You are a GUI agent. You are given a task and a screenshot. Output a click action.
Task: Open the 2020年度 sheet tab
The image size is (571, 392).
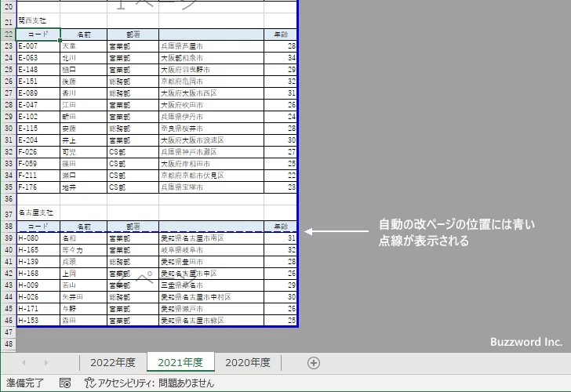[248, 362]
